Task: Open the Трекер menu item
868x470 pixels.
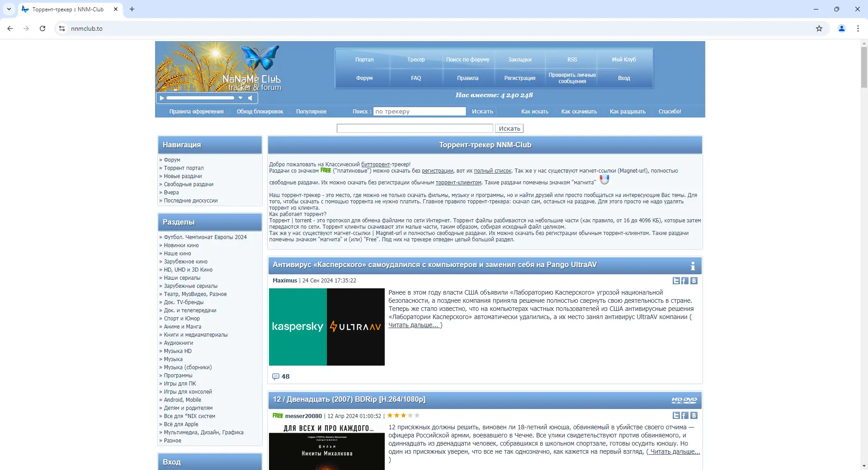Action: (x=416, y=60)
